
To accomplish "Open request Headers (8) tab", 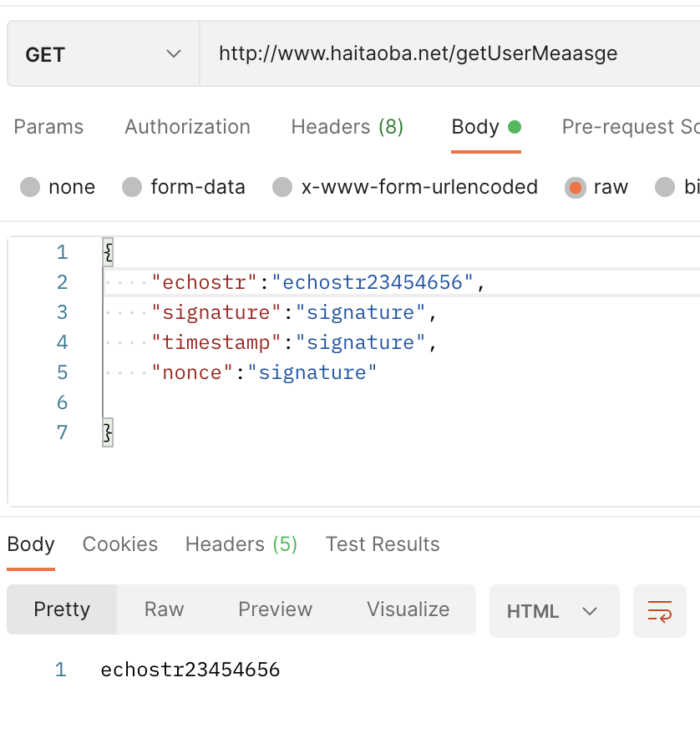I will click(x=347, y=127).
